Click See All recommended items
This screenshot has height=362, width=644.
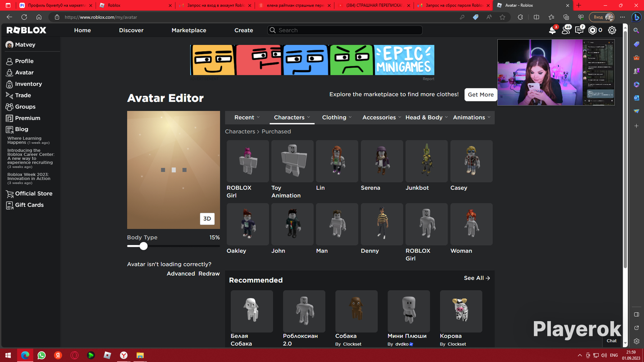coord(477,278)
